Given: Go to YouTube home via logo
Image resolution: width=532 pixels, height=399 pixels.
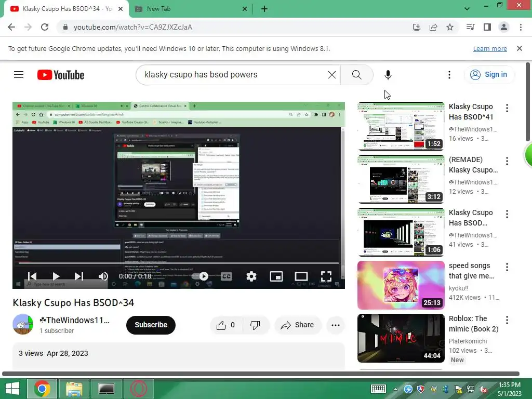Looking at the screenshot, I should click(61, 75).
